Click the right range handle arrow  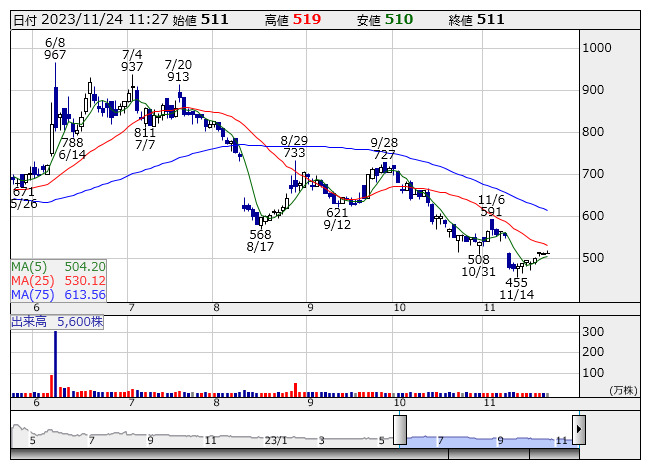coord(579,430)
